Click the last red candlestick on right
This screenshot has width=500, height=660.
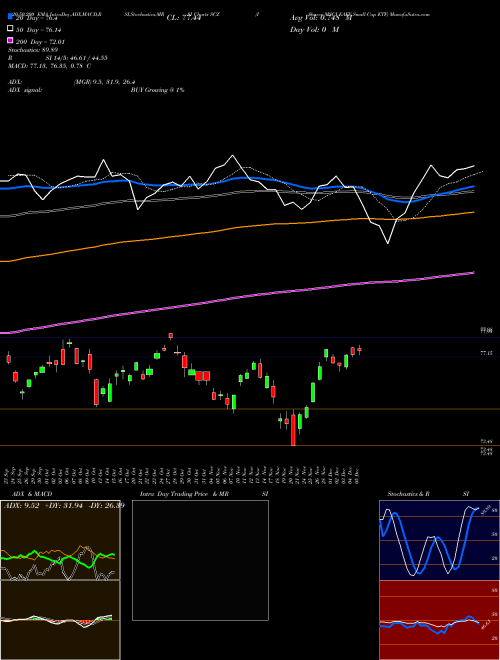pos(359,349)
